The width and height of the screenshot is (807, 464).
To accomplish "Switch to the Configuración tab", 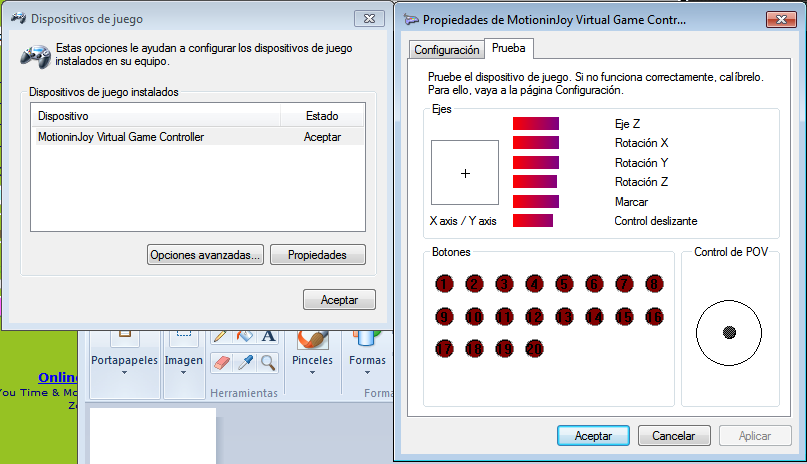I will click(x=447, y=49).
